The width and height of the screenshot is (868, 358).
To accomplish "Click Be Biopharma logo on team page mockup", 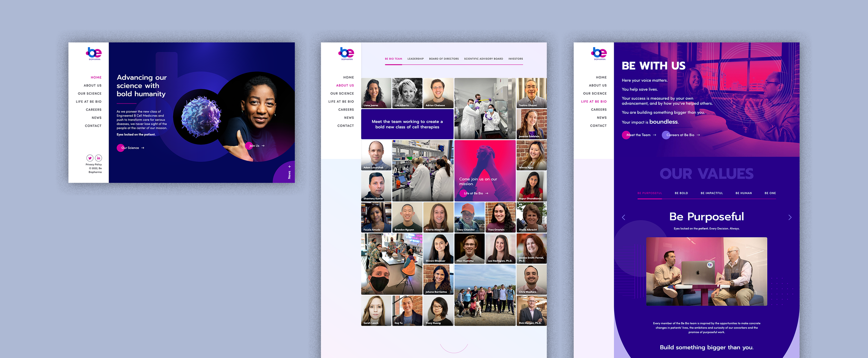I will 347,54.
